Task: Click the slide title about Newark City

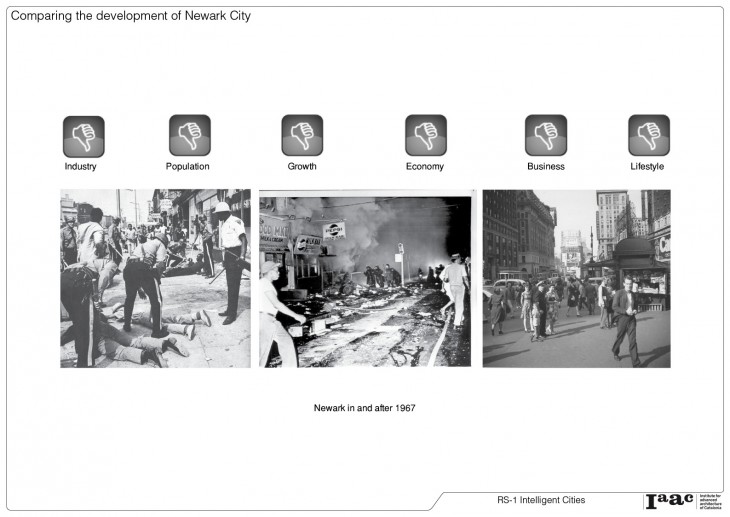Action: [131, 17]
